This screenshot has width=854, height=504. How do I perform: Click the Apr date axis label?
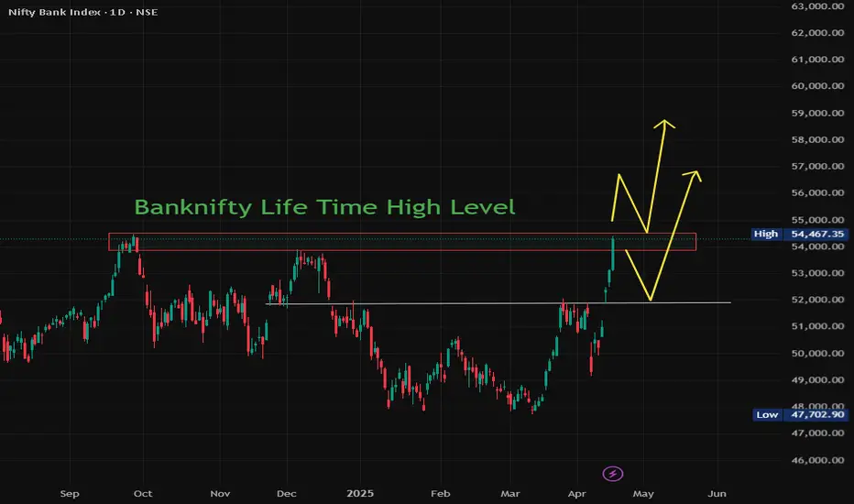[x=576, y=494]
